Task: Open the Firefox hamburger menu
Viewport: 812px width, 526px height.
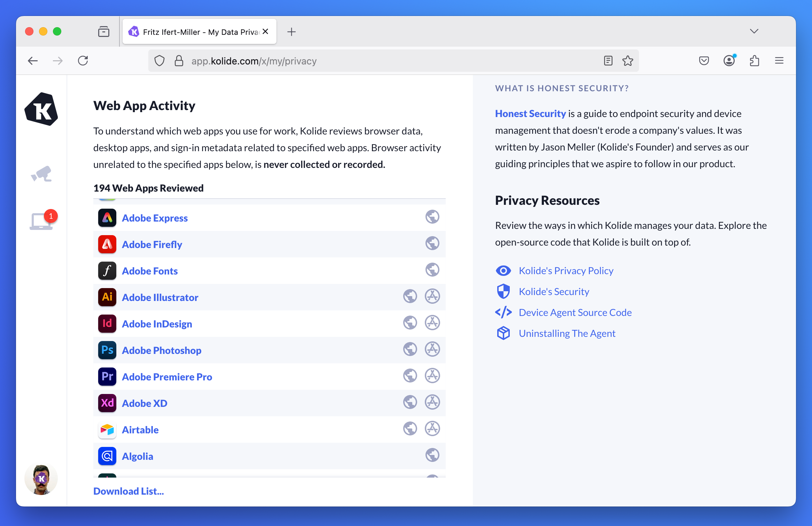Action: (x=779, y=61)
